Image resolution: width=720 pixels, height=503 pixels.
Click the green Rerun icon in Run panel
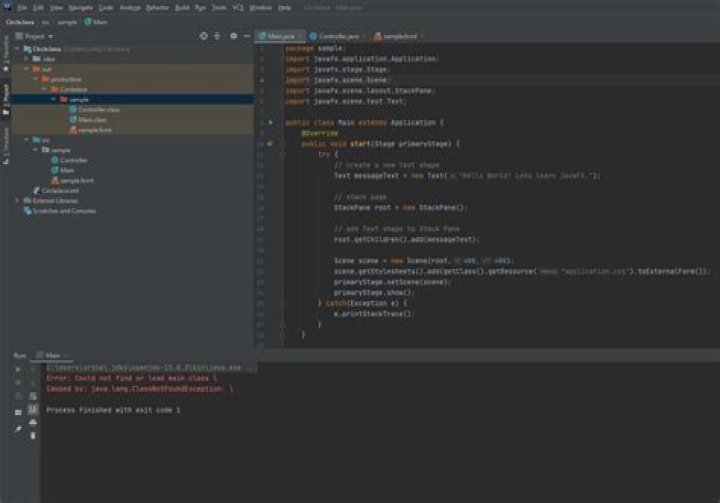click(x=18, y=369)
